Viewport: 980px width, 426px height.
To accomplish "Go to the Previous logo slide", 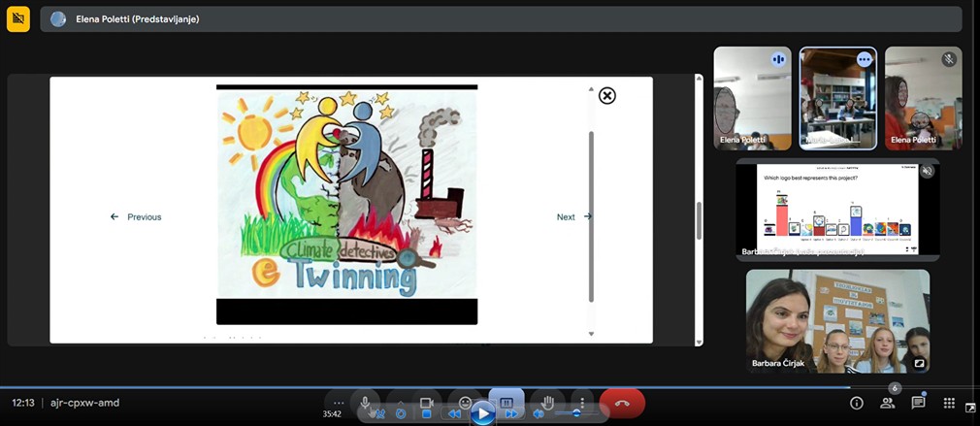I will coord(136,216).
